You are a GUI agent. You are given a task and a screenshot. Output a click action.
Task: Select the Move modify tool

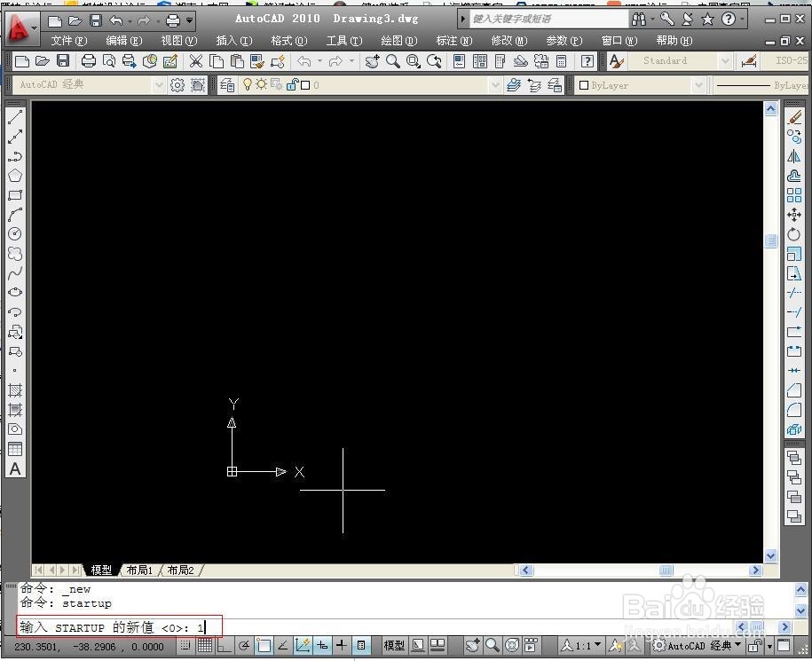794,215
